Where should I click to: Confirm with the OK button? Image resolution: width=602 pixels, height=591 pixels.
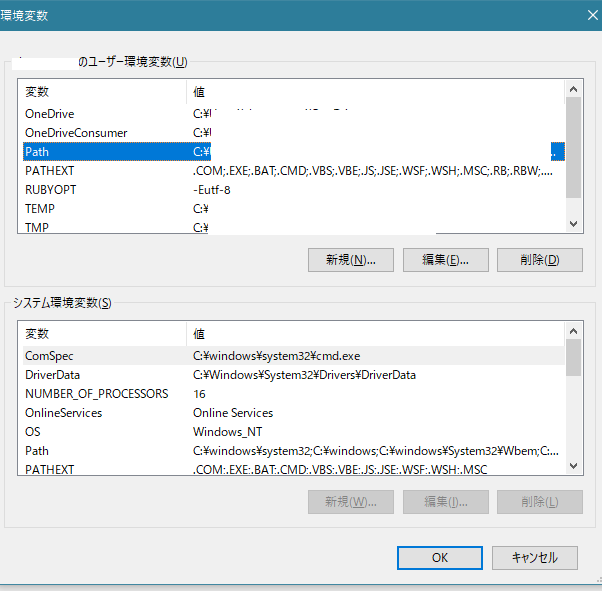click(440, 558)
